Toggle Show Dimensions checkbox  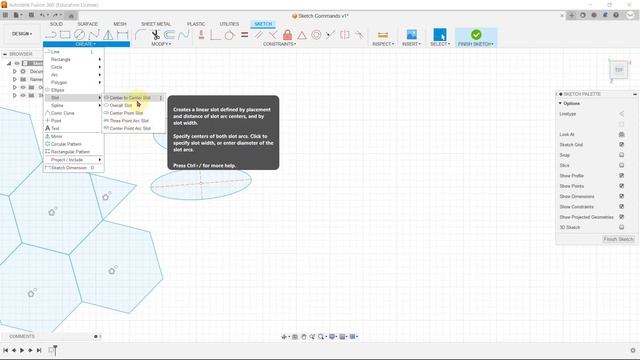pyautogui.click(x=622, y=196)
